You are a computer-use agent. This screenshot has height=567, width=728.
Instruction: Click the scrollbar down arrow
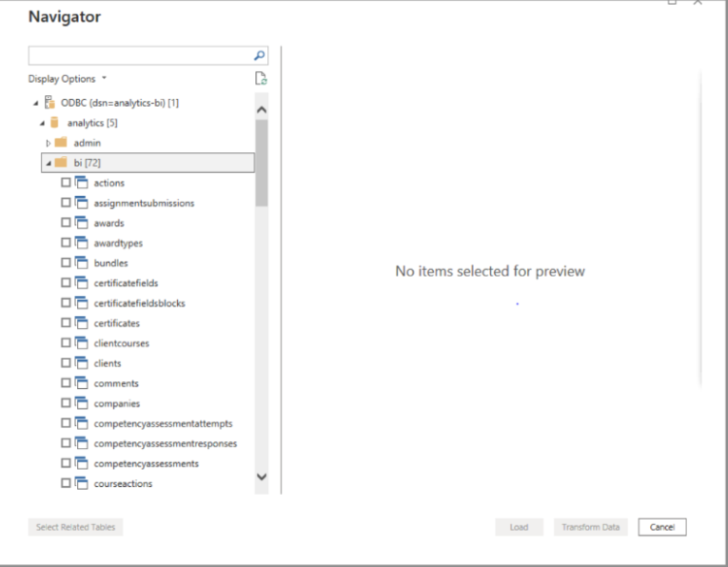click(263, 478)
